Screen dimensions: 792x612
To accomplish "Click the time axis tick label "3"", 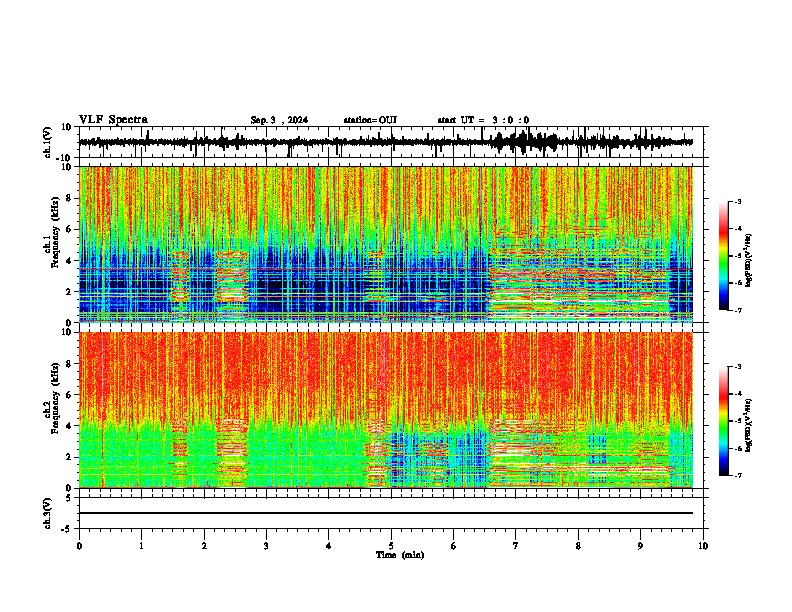I will coord(266,546).
